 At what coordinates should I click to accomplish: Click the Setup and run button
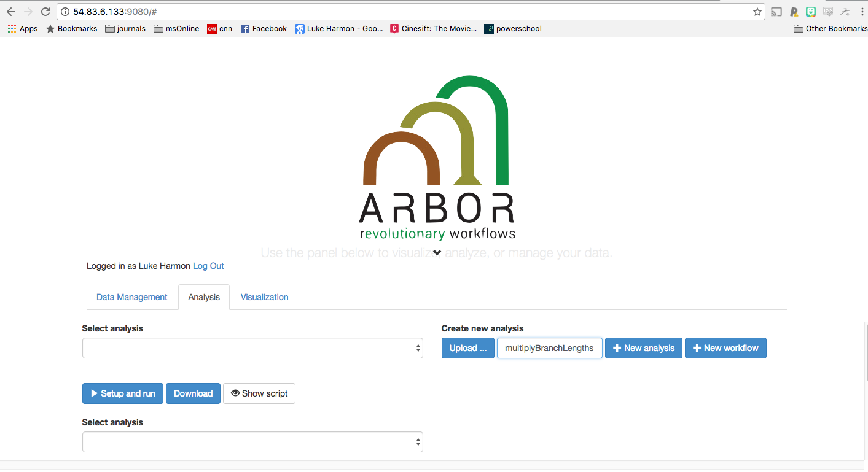(x=123, y=393)
